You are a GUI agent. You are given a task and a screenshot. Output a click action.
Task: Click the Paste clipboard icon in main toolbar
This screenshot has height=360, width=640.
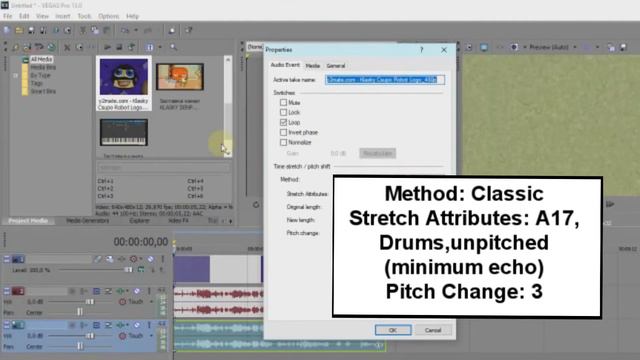pyautogui.click(x=107, y=30)
